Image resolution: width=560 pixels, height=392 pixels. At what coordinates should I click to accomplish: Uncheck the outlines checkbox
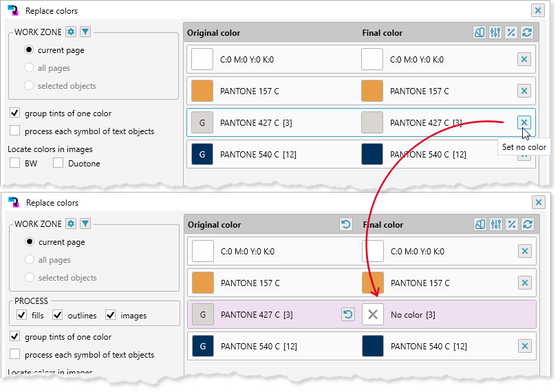pyautogui.click(x=58, y=315)
